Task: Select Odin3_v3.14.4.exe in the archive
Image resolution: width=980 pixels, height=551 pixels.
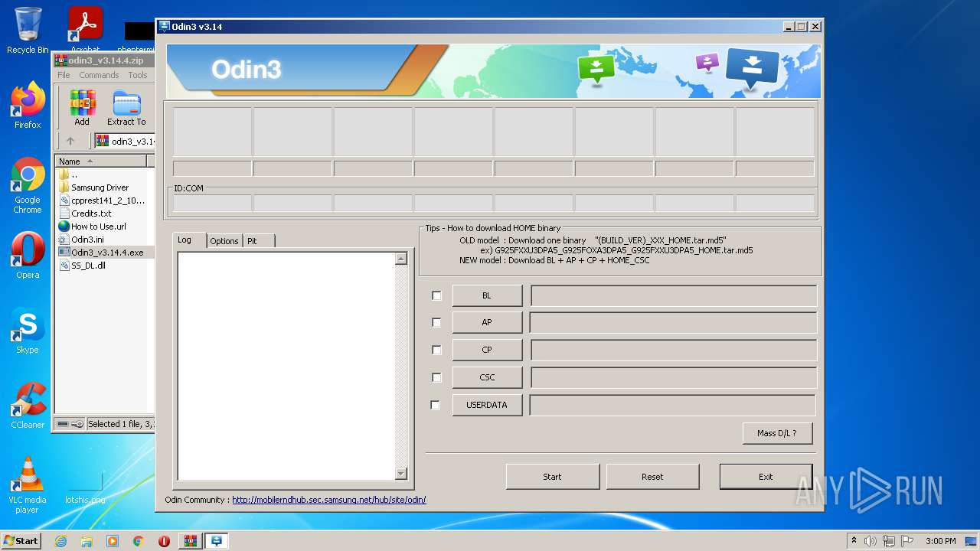Action: coord(102,253)
